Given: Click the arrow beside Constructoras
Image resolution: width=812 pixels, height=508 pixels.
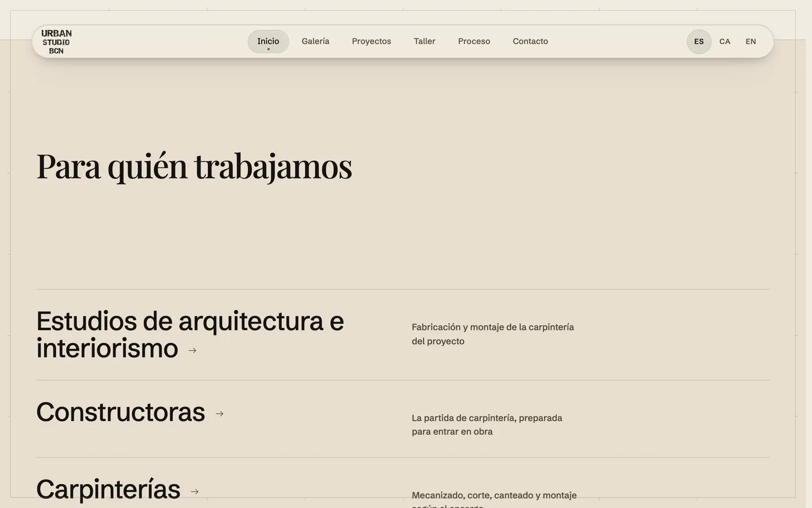Looking at the screenshot, I should click(x=219, y=414).
